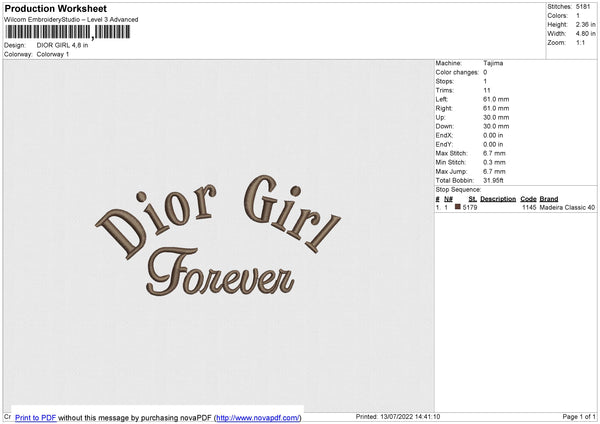Screen dimensions: 600x424
Task: Click the 'Page 1 of 1' footer text
Action: [x=579, y=416]
